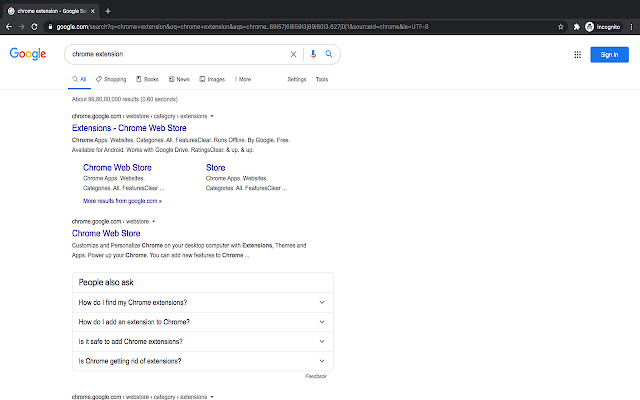
Task: Click the URL in the address bar
Action: click(242, 27)
